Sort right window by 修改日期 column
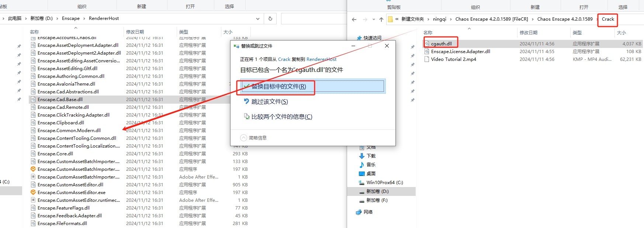This screenshot has width=644, height=228. point(529,32)
